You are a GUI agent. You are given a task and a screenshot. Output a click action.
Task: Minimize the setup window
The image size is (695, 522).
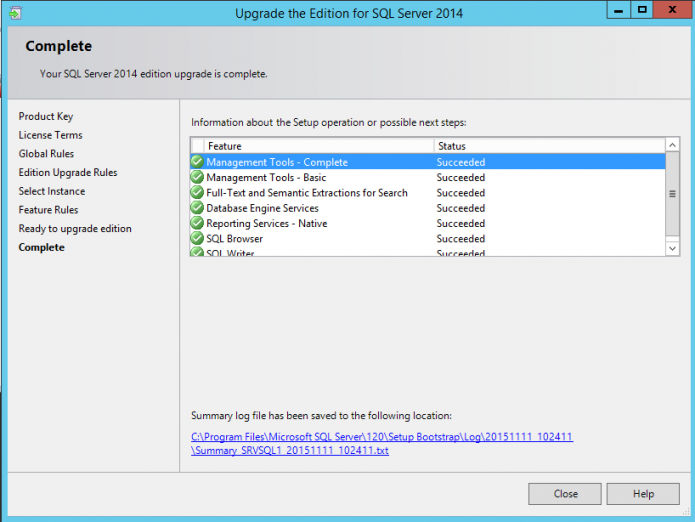619,10
